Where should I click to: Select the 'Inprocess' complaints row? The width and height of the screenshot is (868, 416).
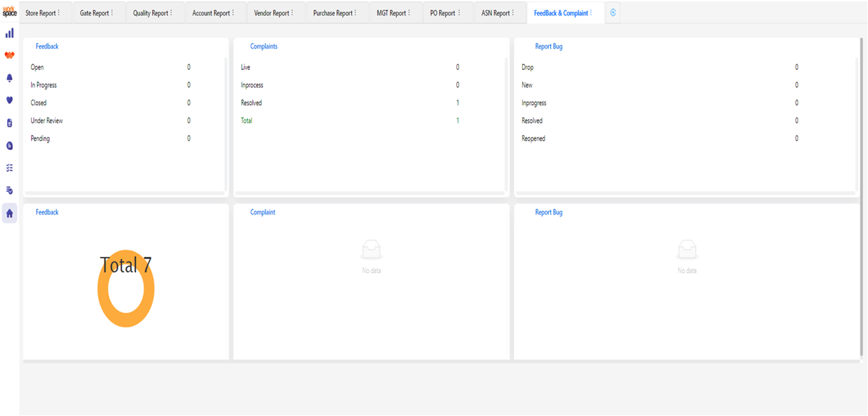point(370,85)
